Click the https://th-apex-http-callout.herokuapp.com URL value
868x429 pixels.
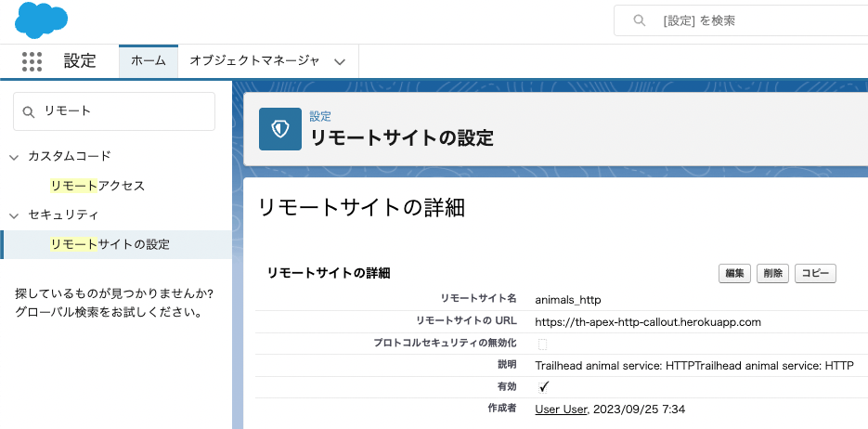click(648, 322)
